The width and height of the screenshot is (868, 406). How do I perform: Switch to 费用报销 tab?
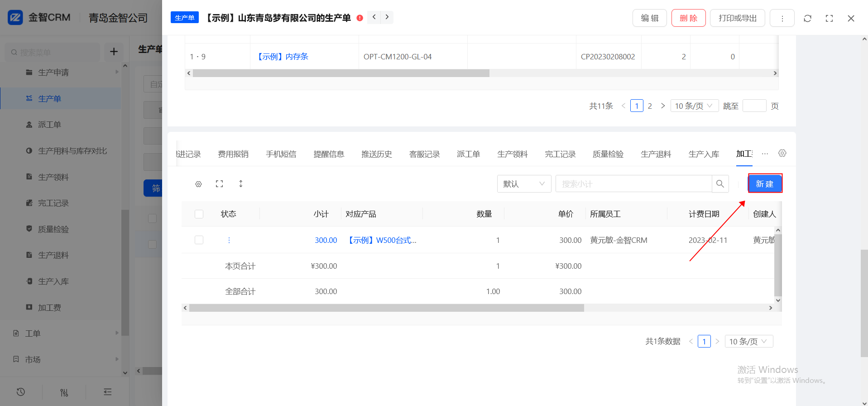pyautogui.click(x=233, y=154)
